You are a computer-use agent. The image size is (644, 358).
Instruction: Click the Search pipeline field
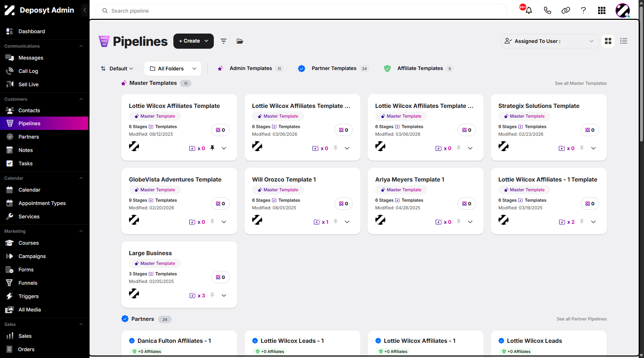coord(302,11)
